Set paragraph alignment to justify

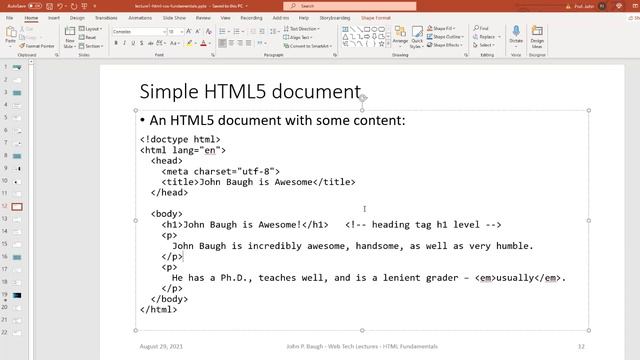(x=249, y=43)
